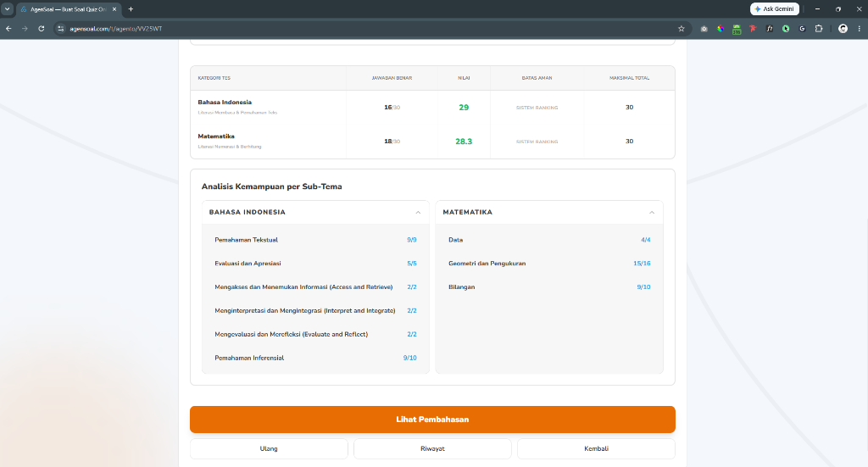
Task: Click the Matematika score 28.3
Action: coord(464,142)
